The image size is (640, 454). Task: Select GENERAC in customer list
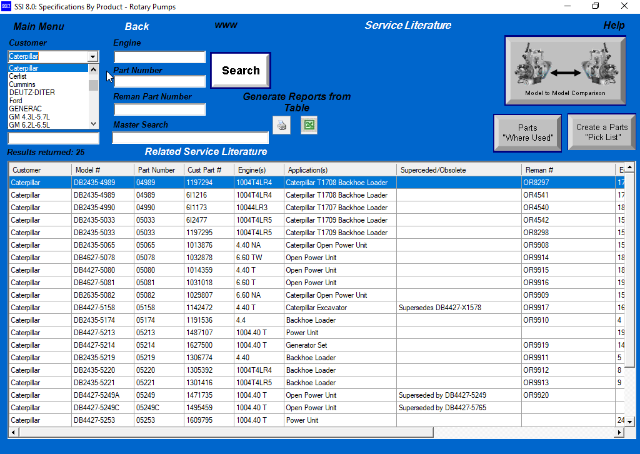[x=25, y=109]
